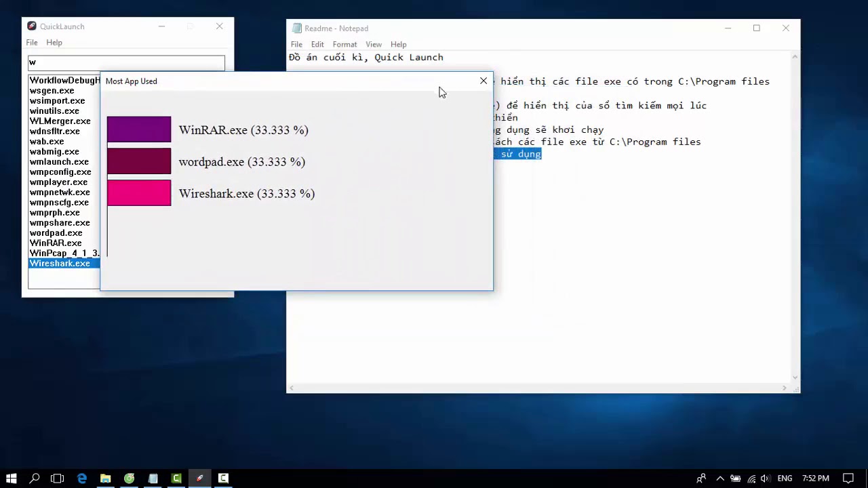Open Edit menu in Notepad
Image resolution: width=868 pixels, height=488 pixels.
pyautogui.click(x=317, y=45)
